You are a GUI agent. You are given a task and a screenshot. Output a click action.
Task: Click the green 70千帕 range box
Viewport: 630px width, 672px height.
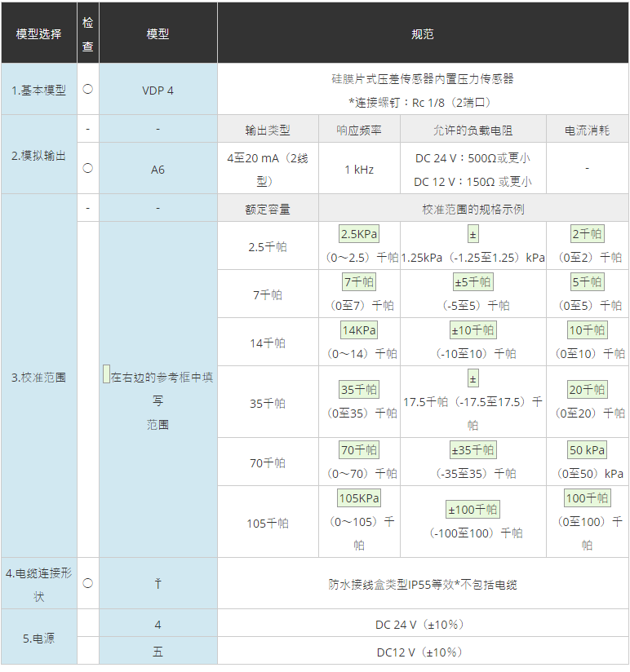[359, 449]
